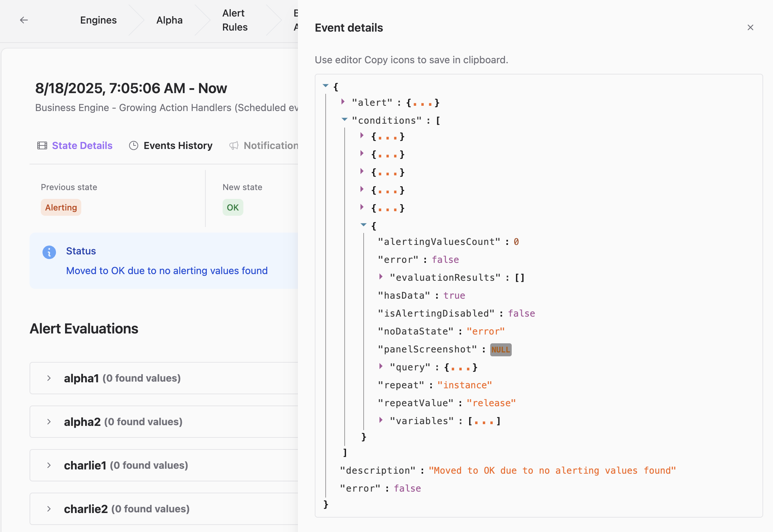Viewport: 773px width, 532px height.
Task: Expand the "evaluationResults" array
Action: (x=381, y=277)
